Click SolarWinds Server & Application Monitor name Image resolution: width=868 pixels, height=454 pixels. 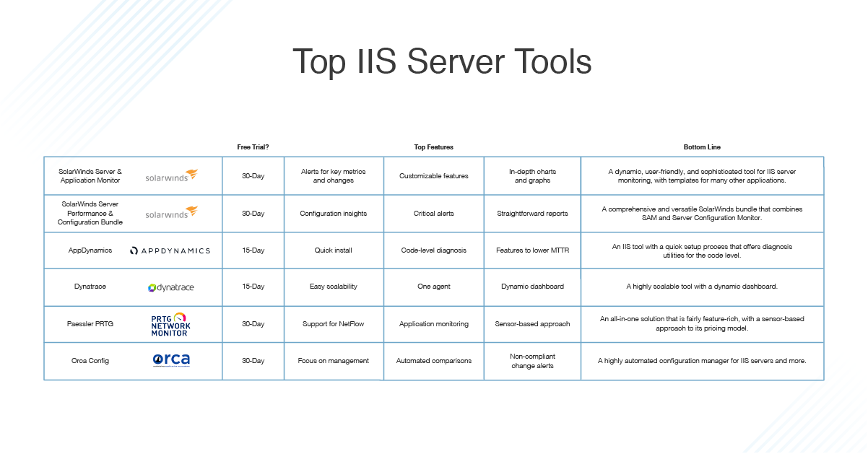coord(90,175)
